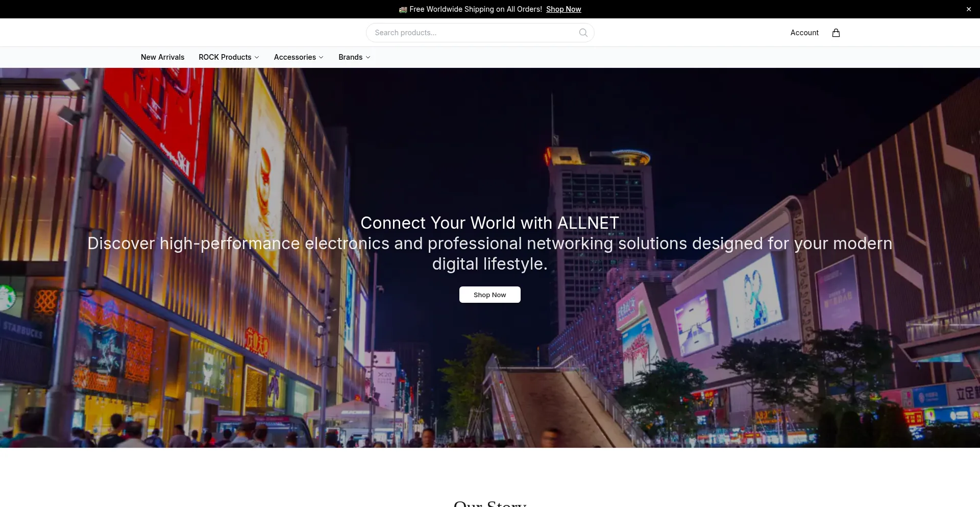Image resolution: width=980 pixels, height=507 pixels.
Task: Follow the Shop Now link in announcement bar
Action: click(x=563, y=9)
